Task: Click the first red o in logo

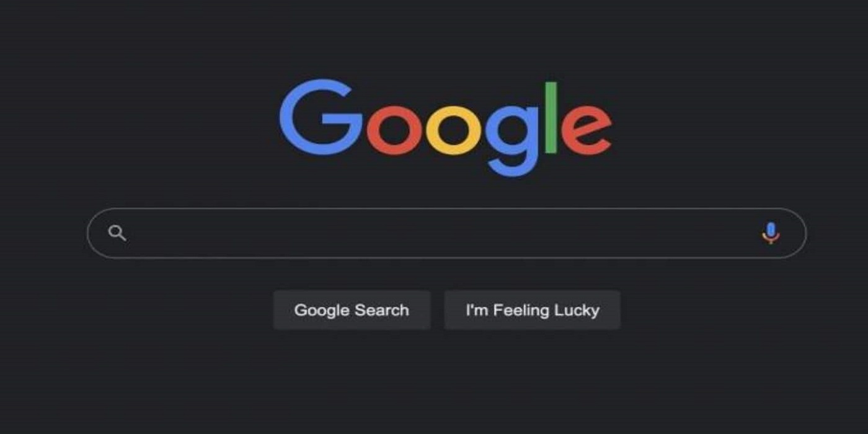Action: pyautogui.click(x=395, y=130)
